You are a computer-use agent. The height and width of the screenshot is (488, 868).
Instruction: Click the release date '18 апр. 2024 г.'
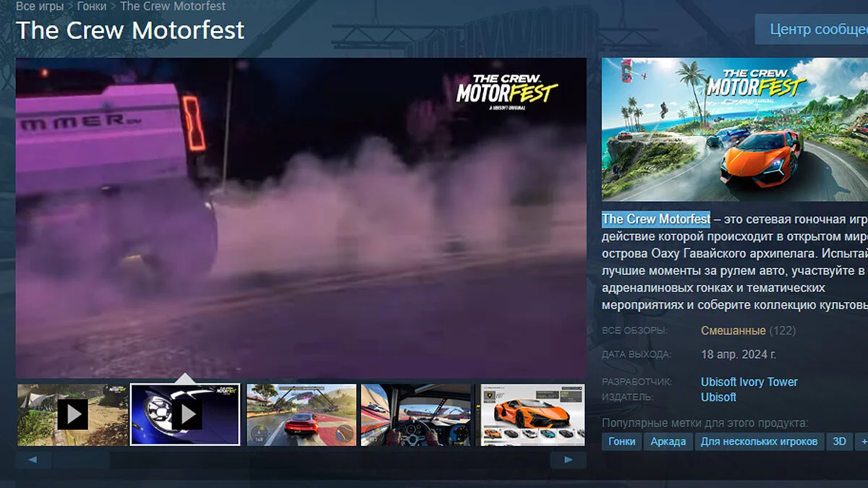click(739, 354)
